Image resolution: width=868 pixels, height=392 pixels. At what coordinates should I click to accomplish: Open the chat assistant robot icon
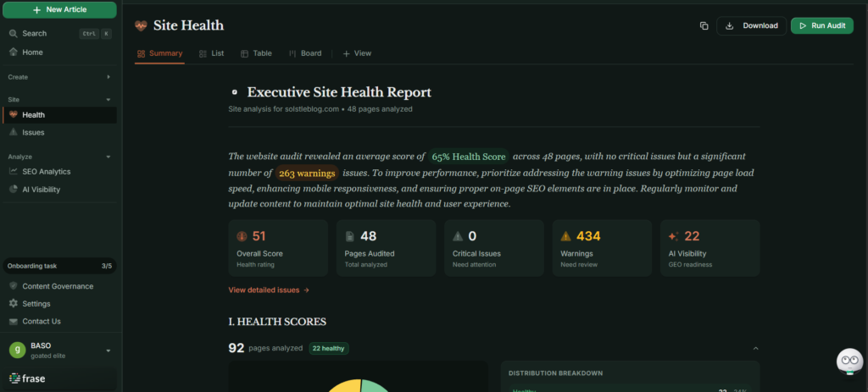click(x=849, y=362)
